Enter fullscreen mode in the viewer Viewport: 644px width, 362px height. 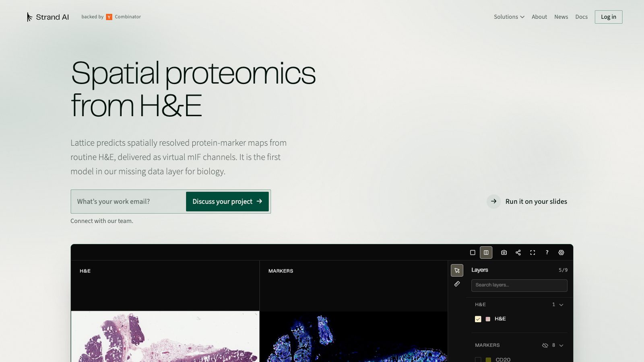click(x=533, y=253)
